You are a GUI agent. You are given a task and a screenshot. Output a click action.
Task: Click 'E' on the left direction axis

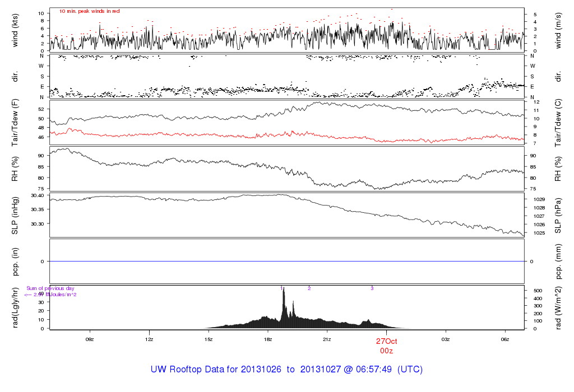42,87
